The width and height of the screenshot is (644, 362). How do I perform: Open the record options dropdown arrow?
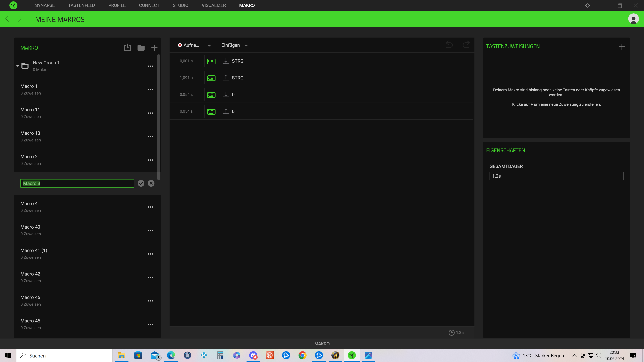pos(209,45)
